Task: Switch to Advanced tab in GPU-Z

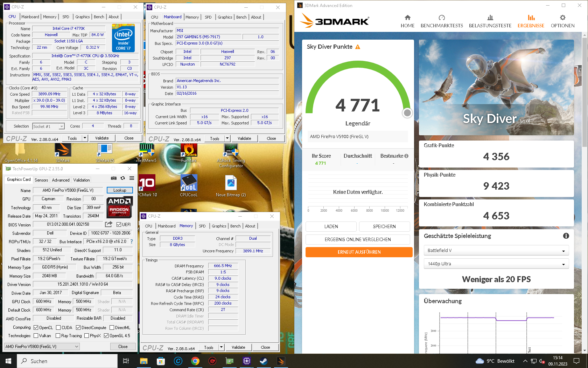Action: click(x=61, y=180)
